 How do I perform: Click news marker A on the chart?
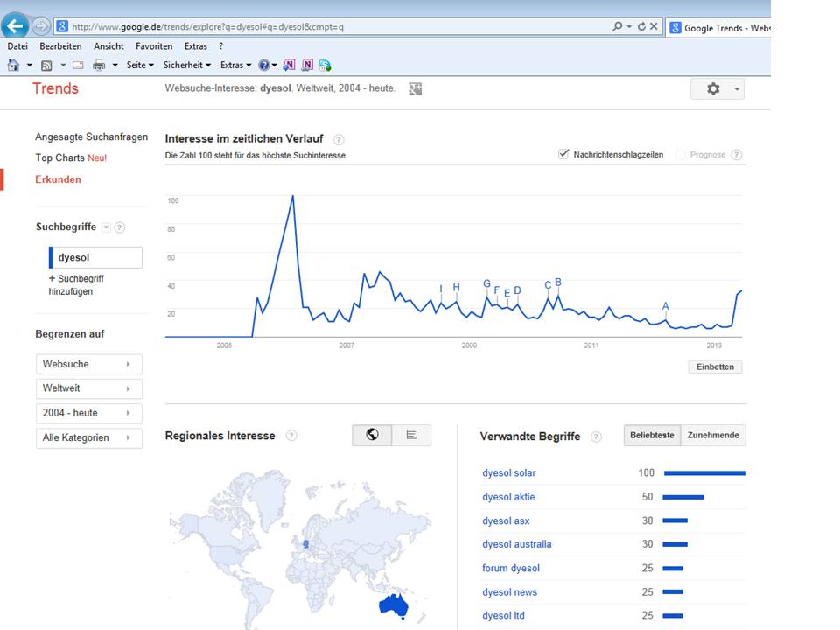665,306
